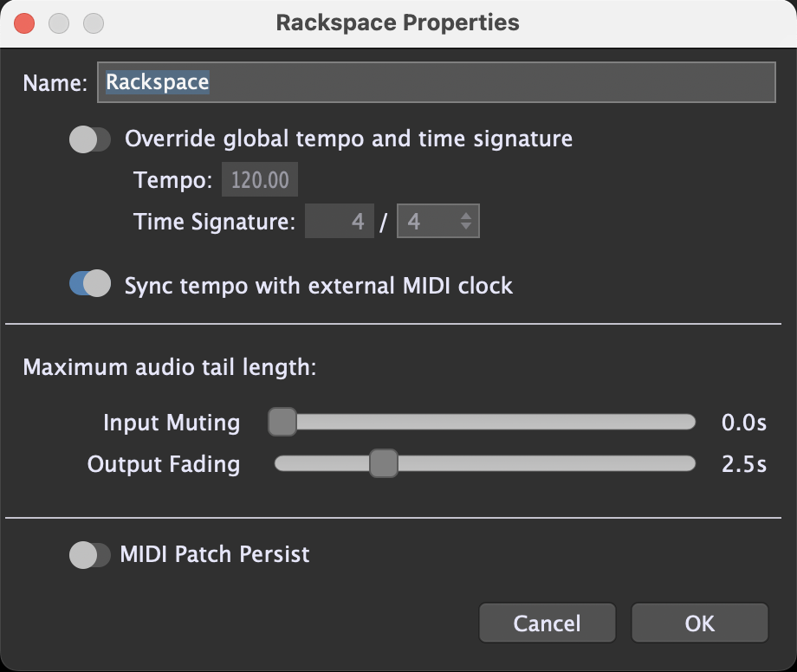The width and height of the screenshot is (797, 672).
Task: Click the far right end of the Output Fading track
Action: pos(690,464)
